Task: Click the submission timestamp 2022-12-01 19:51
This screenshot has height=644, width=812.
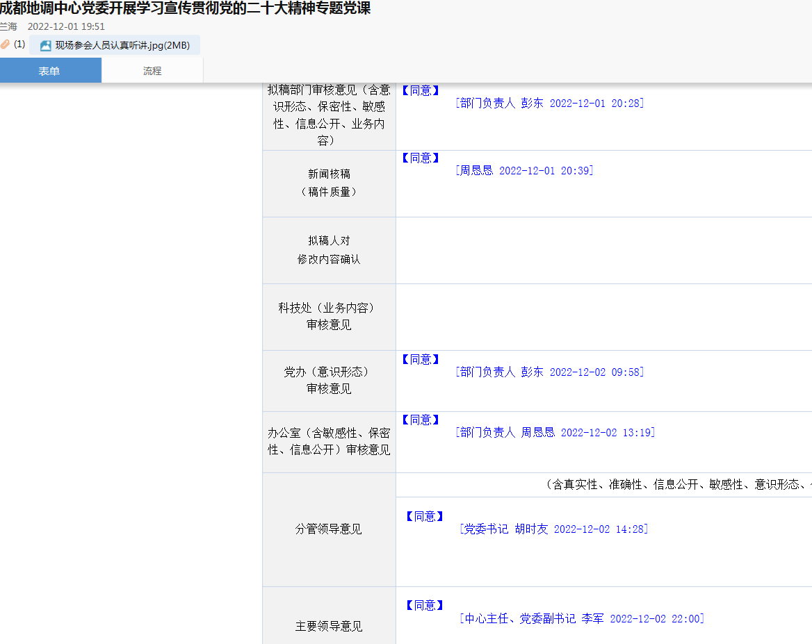Action: [x=66, y=26]
